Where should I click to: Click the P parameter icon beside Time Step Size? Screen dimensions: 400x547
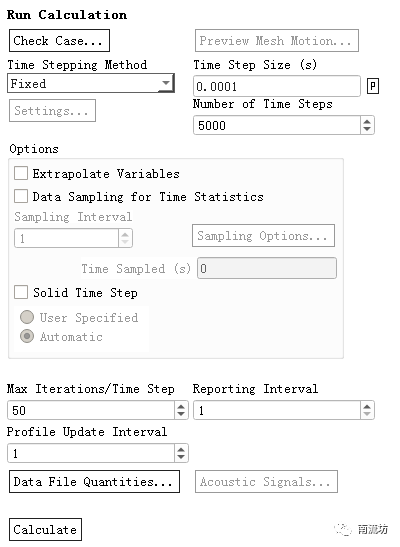pos(372,86)
